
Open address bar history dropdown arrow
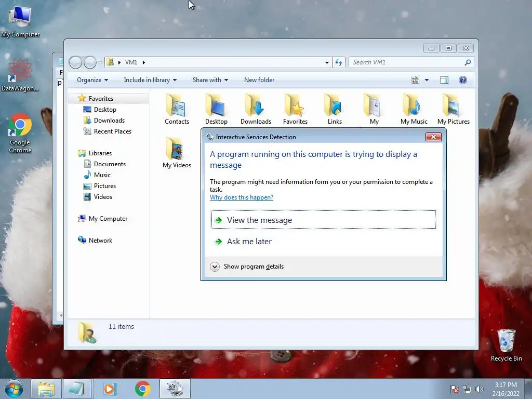pyautogui.click(x=327, y=62)
